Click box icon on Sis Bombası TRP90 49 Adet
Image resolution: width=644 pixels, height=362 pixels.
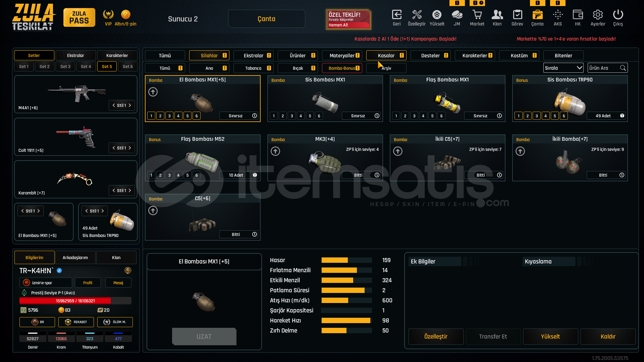(x=622, y=116)
